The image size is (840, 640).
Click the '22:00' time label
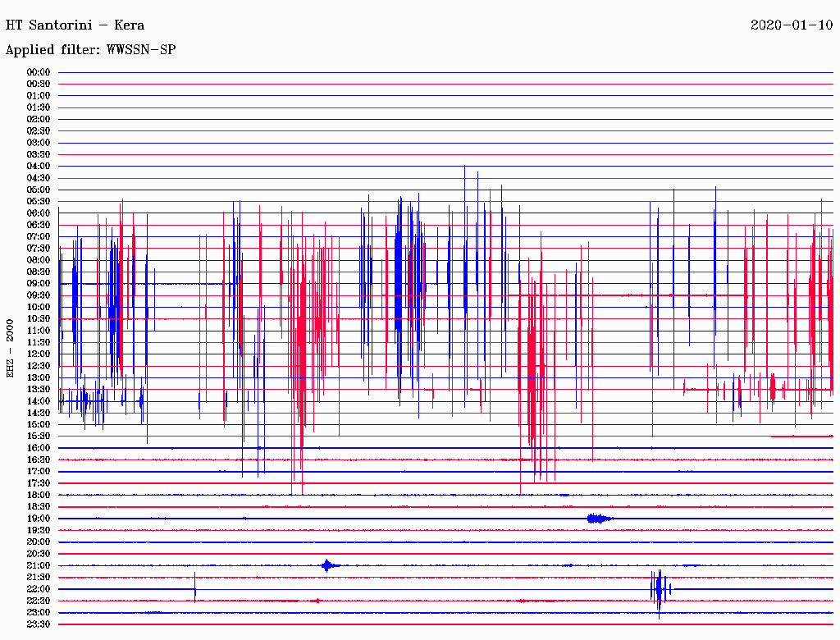click(39, 589)
